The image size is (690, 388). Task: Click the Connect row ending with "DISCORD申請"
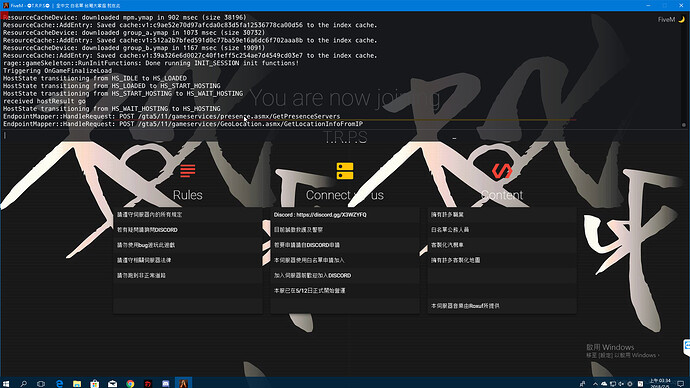[x=345, y=245]
